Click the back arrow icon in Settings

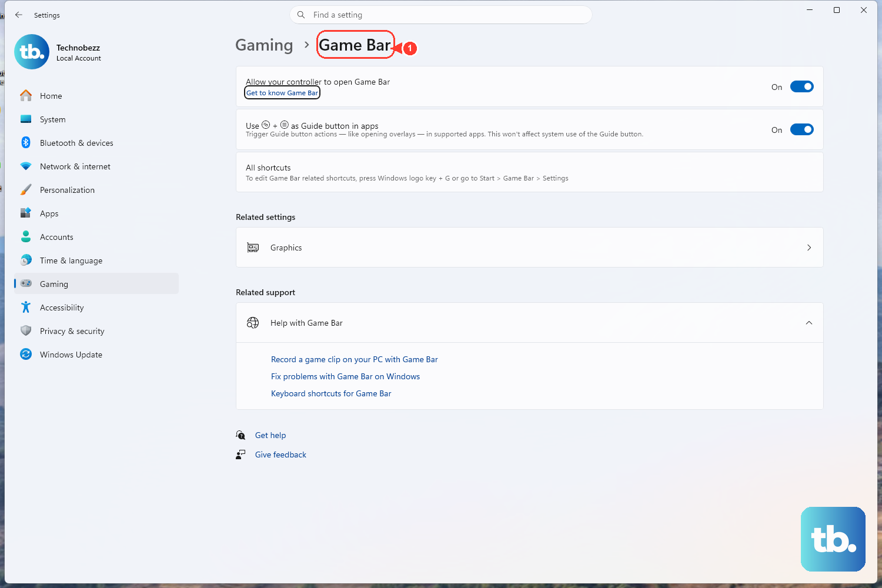click(19, 15)
